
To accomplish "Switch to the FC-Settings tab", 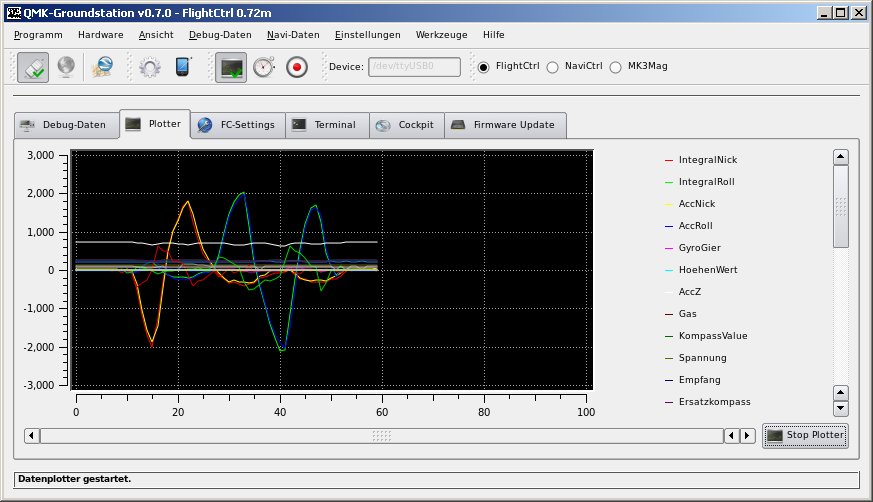I will tap(237, 125).
